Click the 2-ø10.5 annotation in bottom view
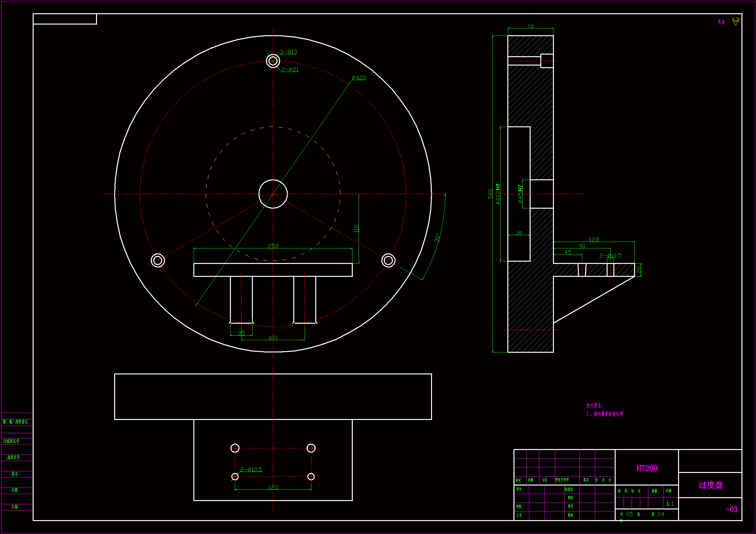 click(x=251, y=469)
